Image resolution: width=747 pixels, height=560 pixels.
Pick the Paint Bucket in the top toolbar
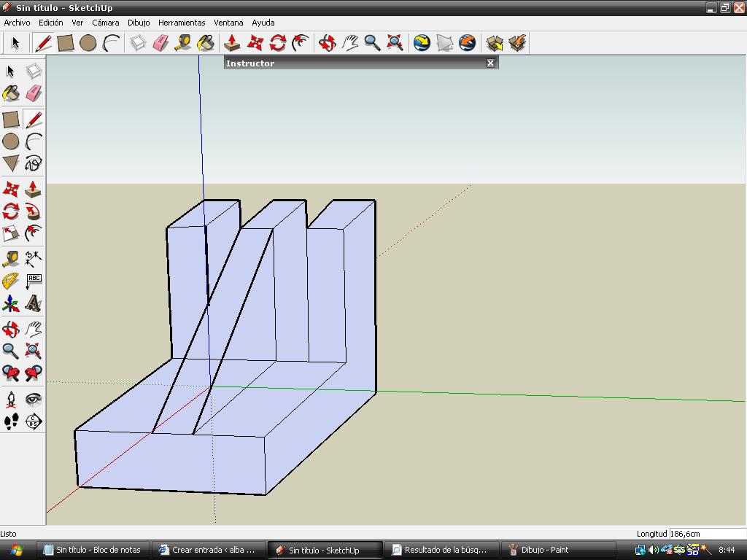206,43
